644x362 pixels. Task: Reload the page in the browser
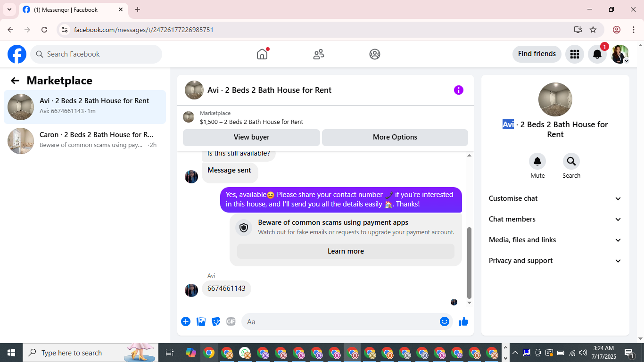pyautogui.click(x=44, y=30)
